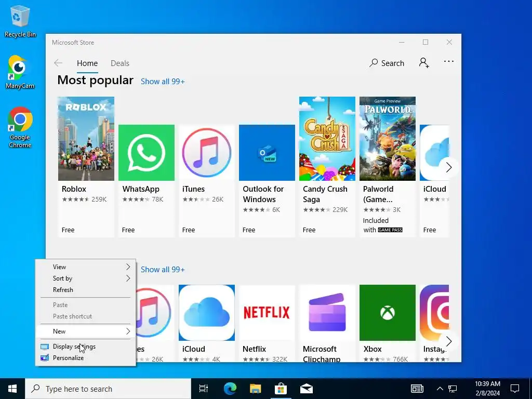Open Display settings from context menu
This screenshot has height=399, width=532.
click(86, 347)
